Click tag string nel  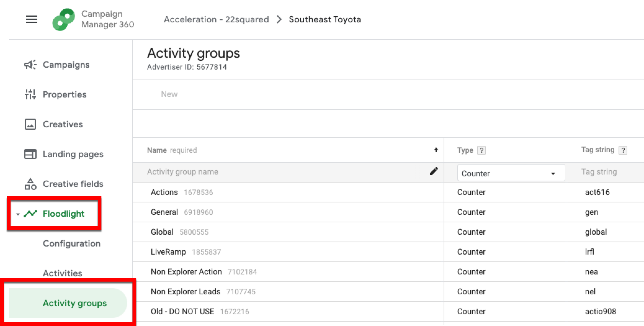590,292
